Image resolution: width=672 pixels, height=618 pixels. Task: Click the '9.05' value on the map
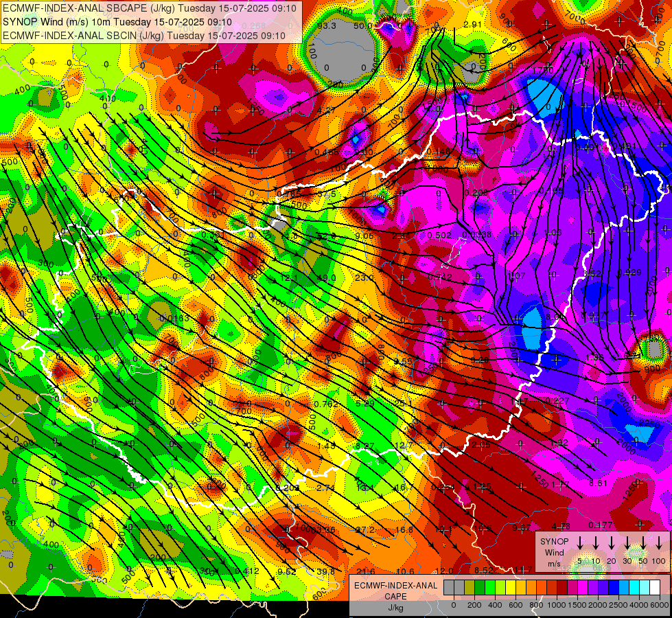pyautogui.click(x=364, y=236)
